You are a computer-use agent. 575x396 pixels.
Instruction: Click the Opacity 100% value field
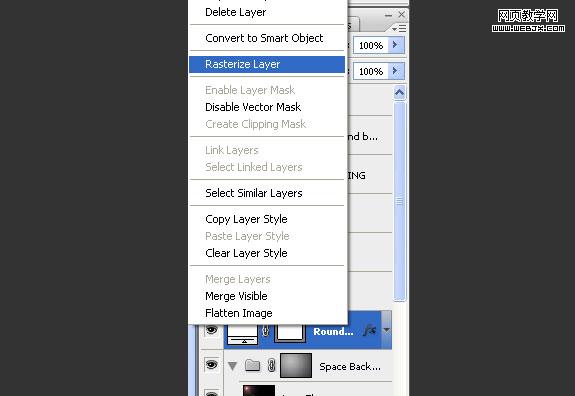pyautogui.click(x=371, y=45)
